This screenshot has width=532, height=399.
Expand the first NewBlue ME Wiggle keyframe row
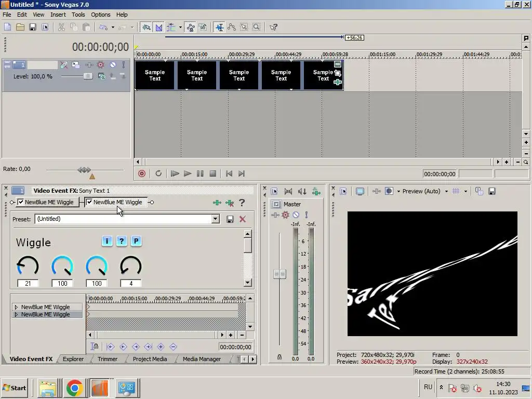click(16, 307)
